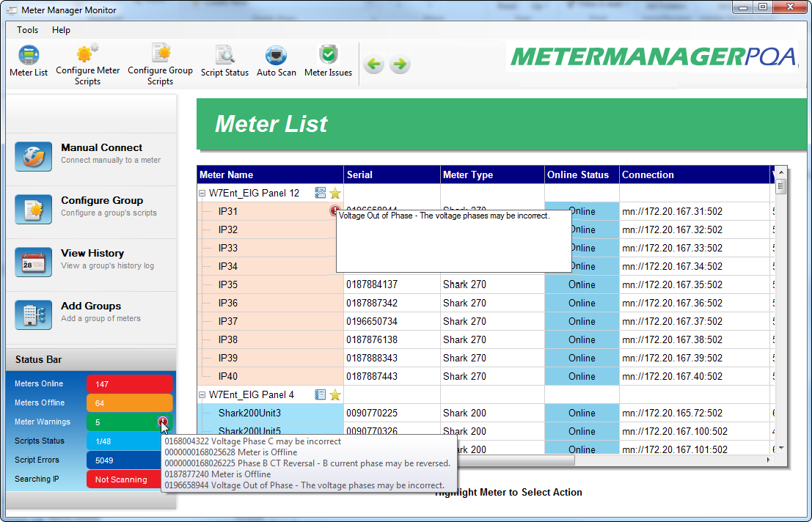Select meter row IP38

point(486,340)
